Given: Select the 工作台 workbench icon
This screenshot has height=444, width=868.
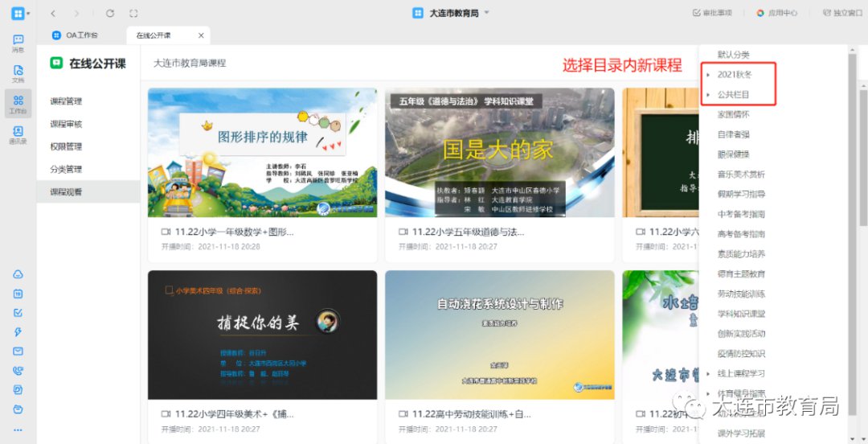Looking at the screenshot, I should [18, 104].
